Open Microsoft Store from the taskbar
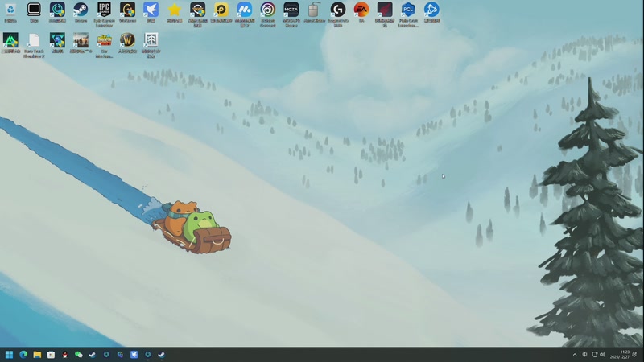644x362 pixels. (51, 355)
